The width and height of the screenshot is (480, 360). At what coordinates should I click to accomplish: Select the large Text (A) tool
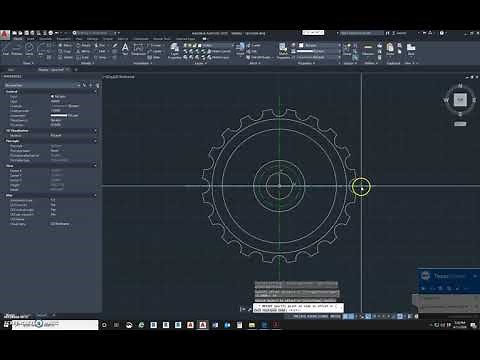[x=125, y=49]
